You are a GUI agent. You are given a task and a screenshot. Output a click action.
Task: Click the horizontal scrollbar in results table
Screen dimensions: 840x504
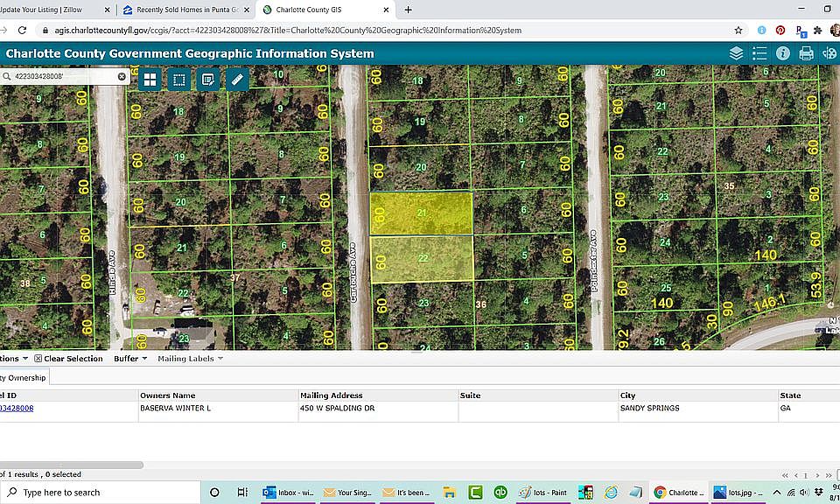tap(71, 465)
